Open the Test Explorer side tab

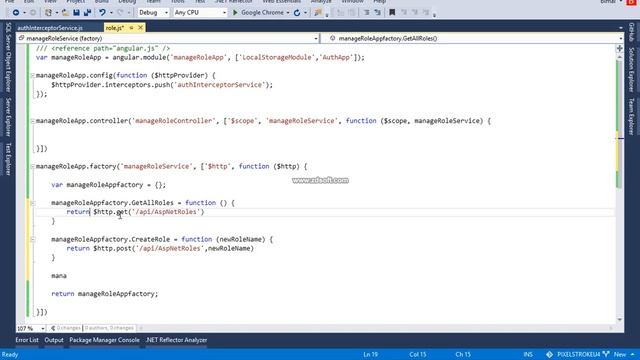coord(8,159)
